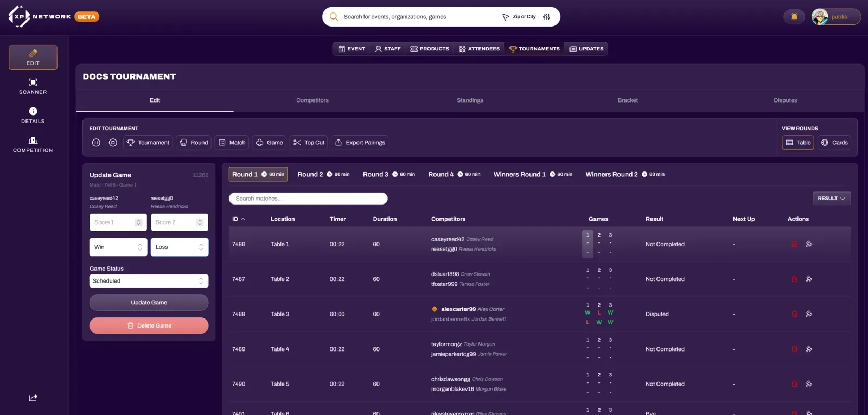
Task: Click the Export Pairings button
Action: [x=360, y=143]
